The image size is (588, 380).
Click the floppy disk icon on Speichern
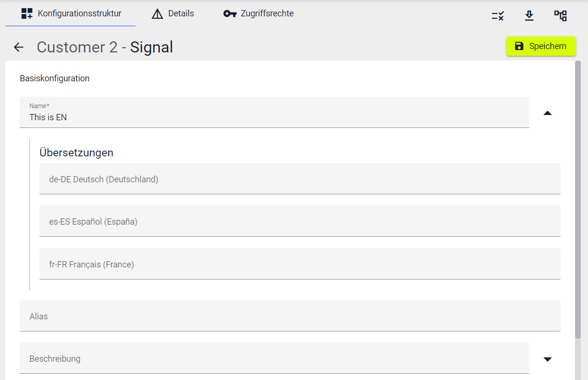[x=519, y=46]
